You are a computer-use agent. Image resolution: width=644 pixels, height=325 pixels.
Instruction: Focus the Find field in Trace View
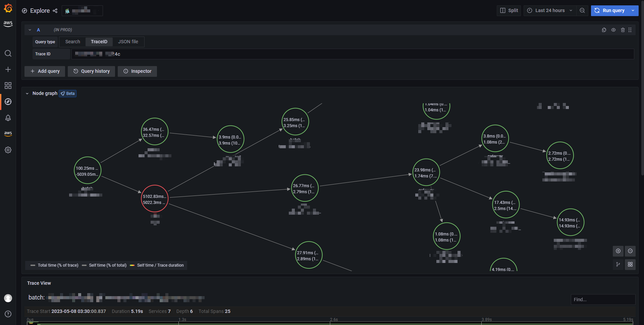[x=603, y=300]
